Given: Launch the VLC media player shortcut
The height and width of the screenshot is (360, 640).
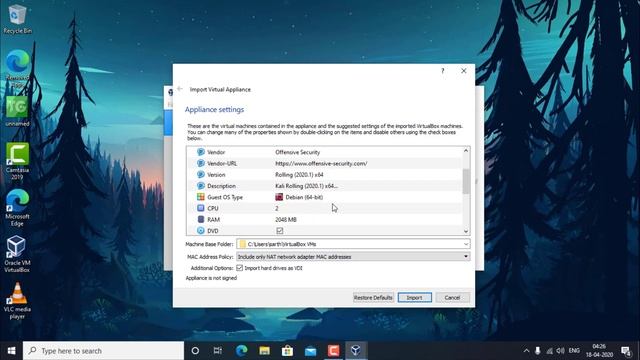Looking at the screenshot, I should click(17, 301).
